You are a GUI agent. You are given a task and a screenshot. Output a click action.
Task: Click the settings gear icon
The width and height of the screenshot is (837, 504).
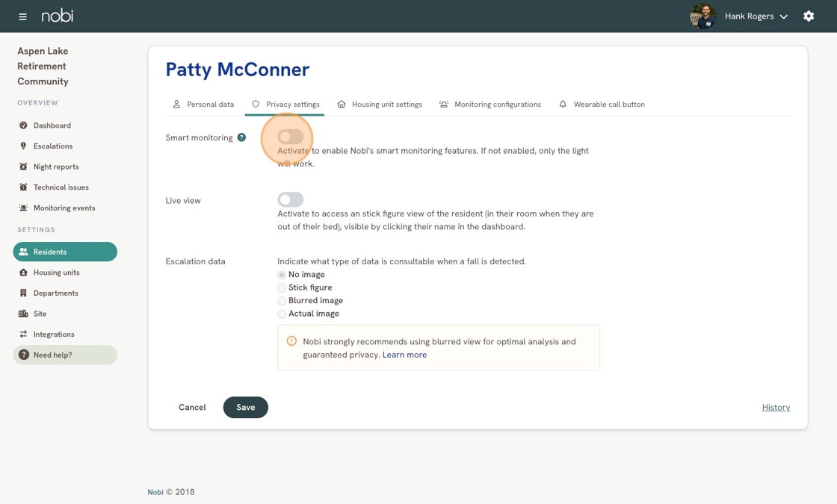(x=809, y=16)
